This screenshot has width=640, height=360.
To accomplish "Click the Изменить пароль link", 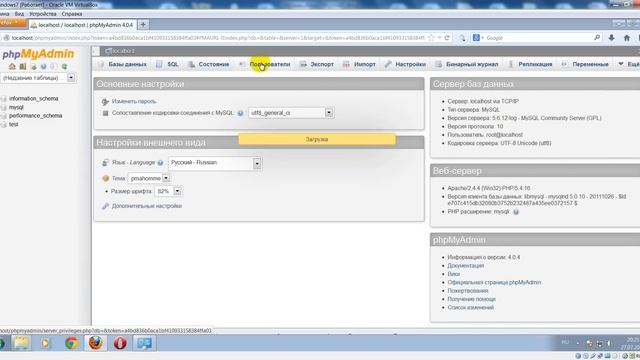I will [134, 102].
